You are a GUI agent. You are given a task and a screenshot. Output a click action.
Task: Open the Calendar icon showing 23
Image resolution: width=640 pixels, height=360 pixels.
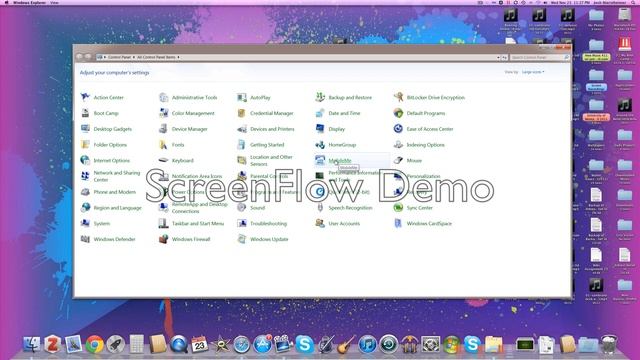pos(200,344)
